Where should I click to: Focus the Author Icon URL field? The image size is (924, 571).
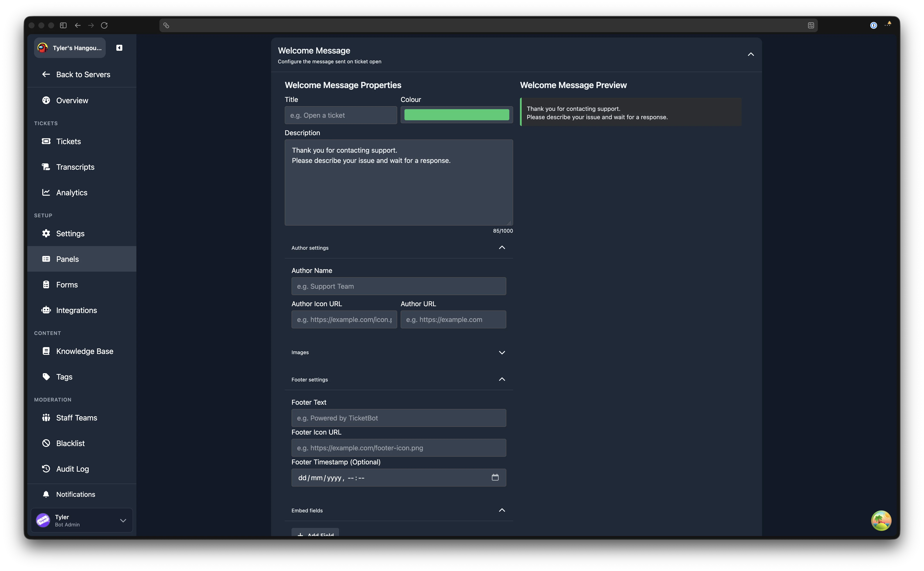coord(344,319)
